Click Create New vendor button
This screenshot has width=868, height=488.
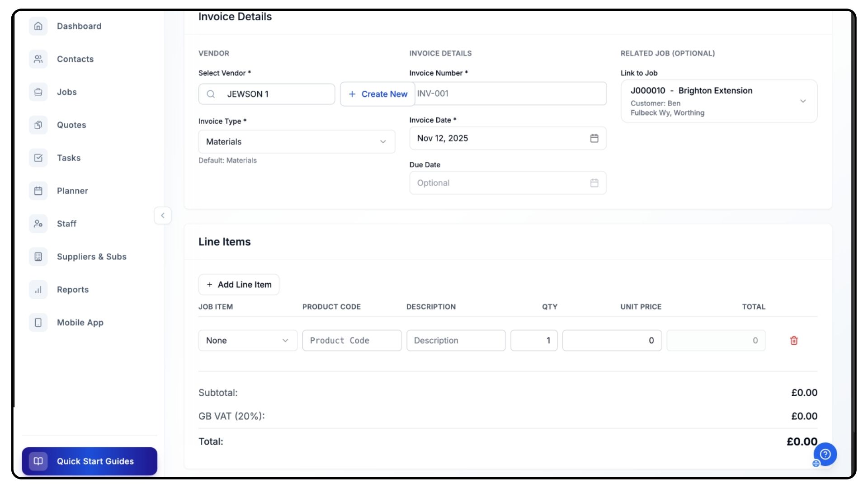point(377,94)
